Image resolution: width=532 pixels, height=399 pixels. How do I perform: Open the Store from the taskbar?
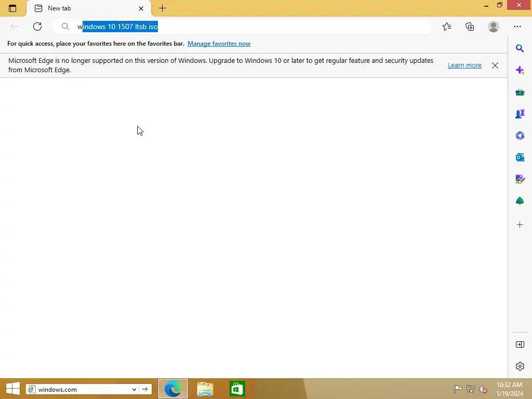click(237, 389)
